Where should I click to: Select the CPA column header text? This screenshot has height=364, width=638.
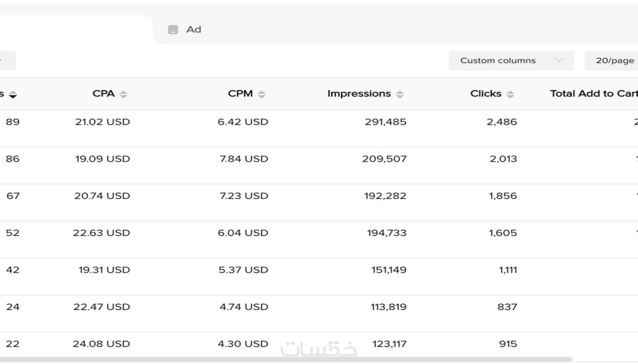tap(103, 94)
